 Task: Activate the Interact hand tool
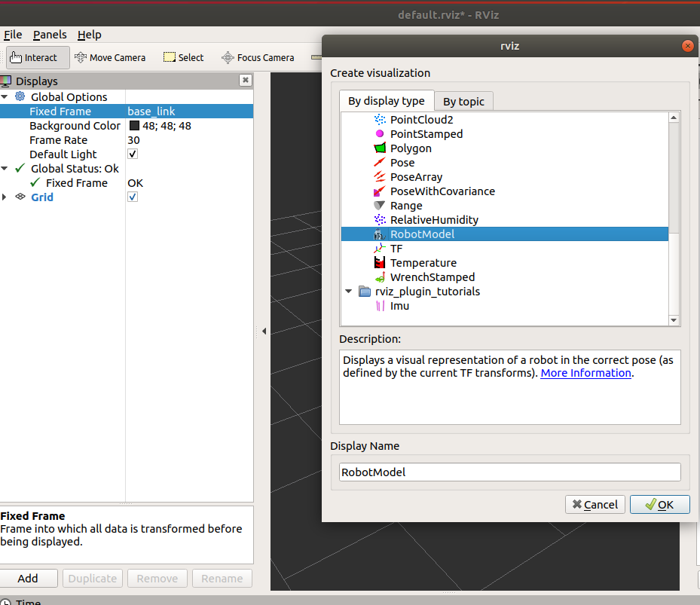click(x=38, y=57)
